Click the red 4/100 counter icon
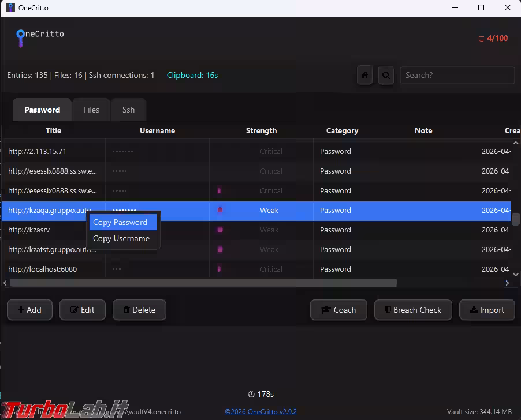The image size is (521, 420). tap(482, 39)
